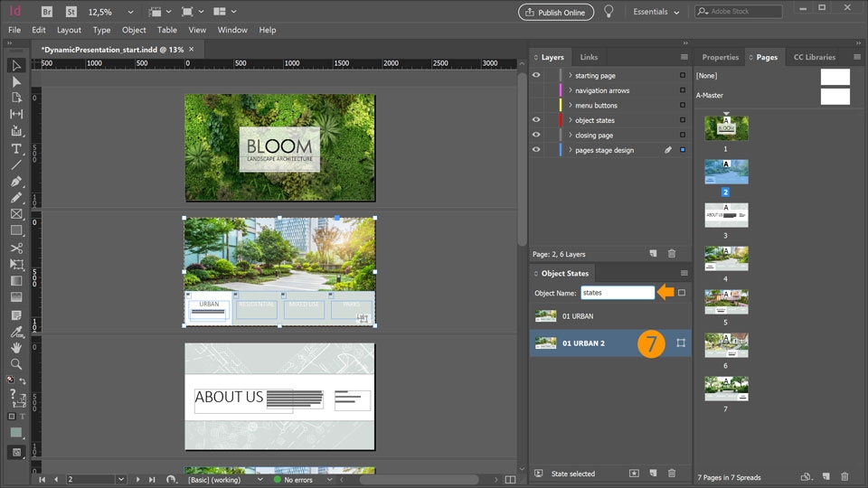Open Layers panel flyout menu

pyautogui.click(x=684, y=57)
